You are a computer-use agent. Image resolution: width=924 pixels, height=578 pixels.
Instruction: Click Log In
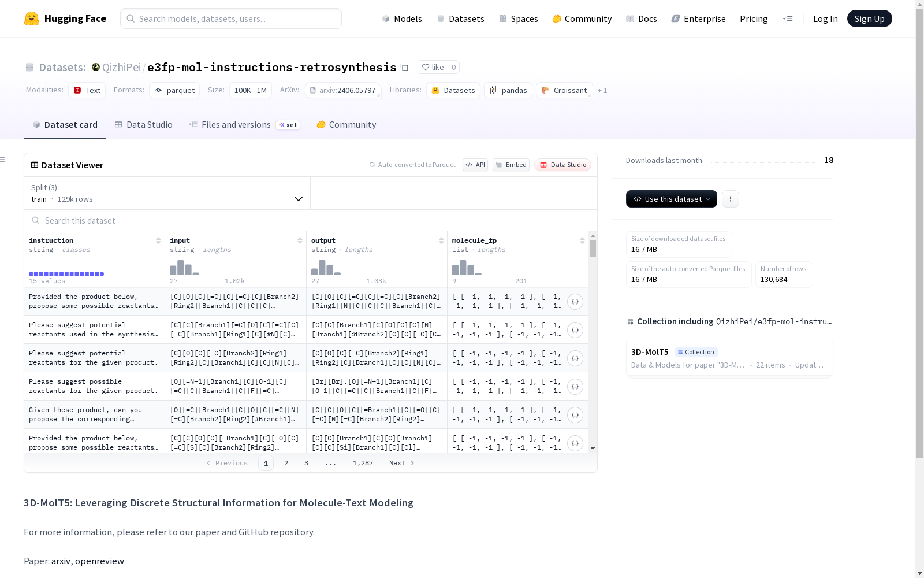825,18
